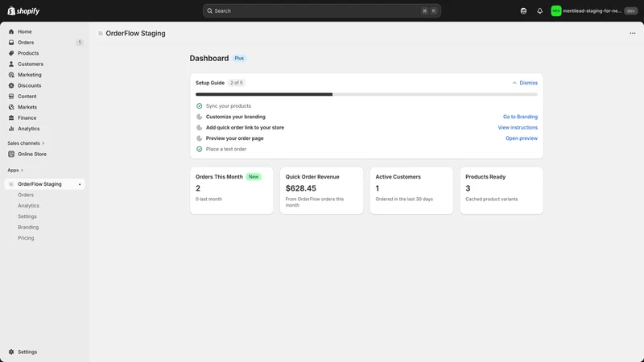Toggle the Preview your order page step circle

pyautogui.click(x=199, y=138)
